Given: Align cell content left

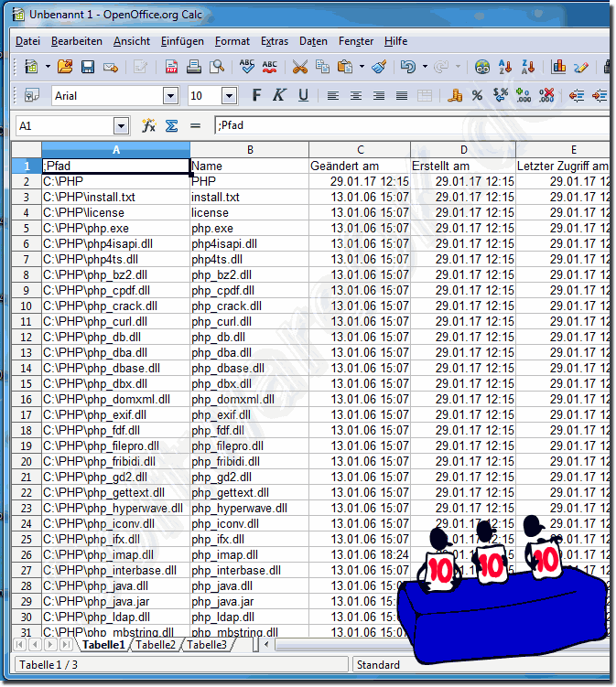Looking at the screenshot, I should (x=333, y=95).
